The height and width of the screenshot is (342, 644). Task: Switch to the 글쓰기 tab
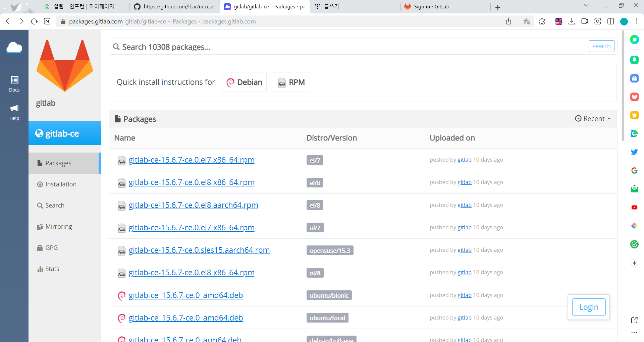(x=355, y=7)
